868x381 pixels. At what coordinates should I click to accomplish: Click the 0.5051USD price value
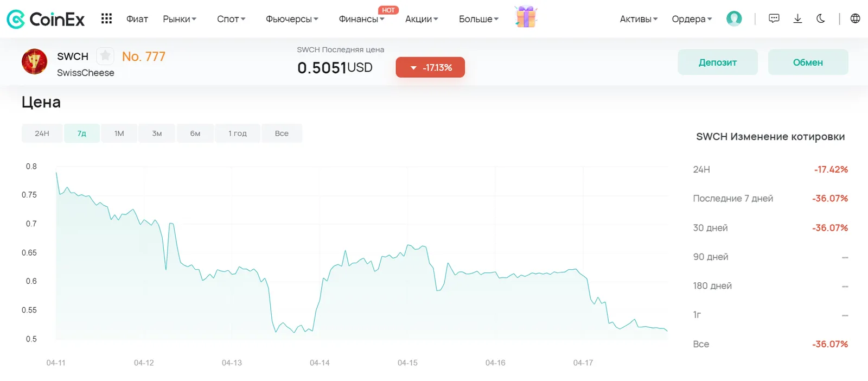coord(335,68)
